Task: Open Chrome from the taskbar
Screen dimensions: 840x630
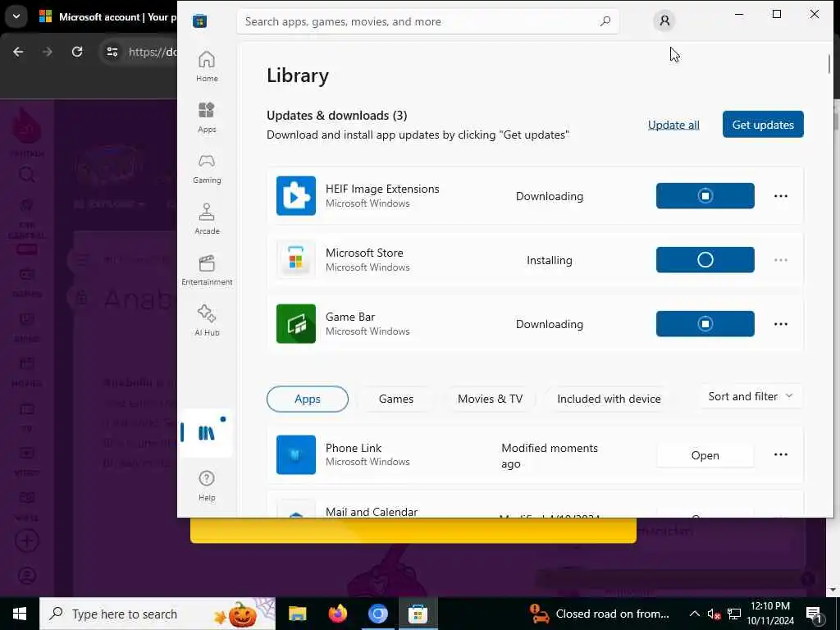Action: pos(377,614)
